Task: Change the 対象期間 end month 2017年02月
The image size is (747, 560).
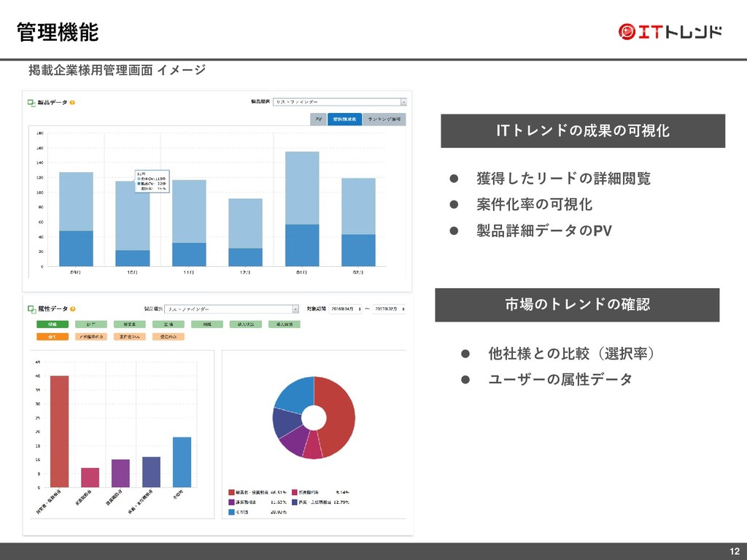Action: coord(389,309)
